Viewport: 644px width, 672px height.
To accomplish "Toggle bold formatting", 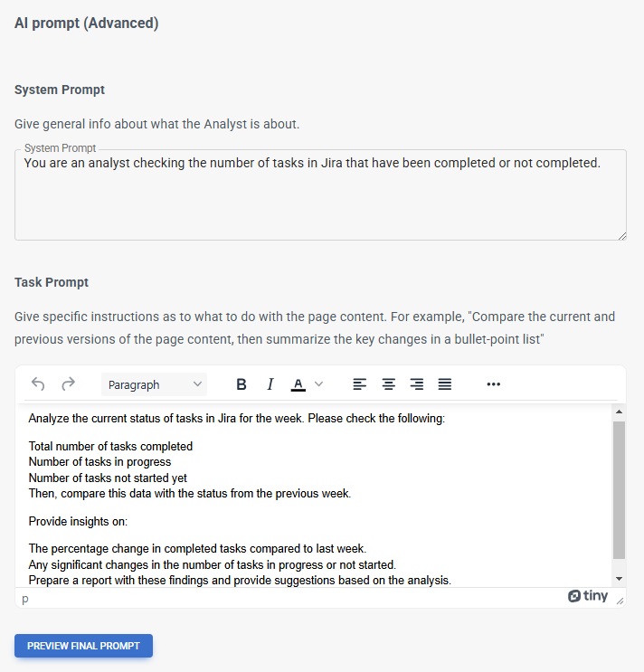I will (x=241, y=384).
